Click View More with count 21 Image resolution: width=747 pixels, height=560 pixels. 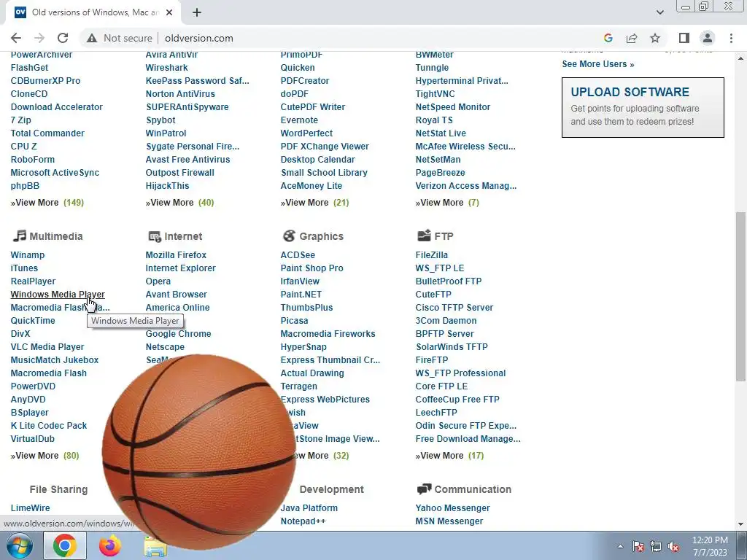pos(315,203)
